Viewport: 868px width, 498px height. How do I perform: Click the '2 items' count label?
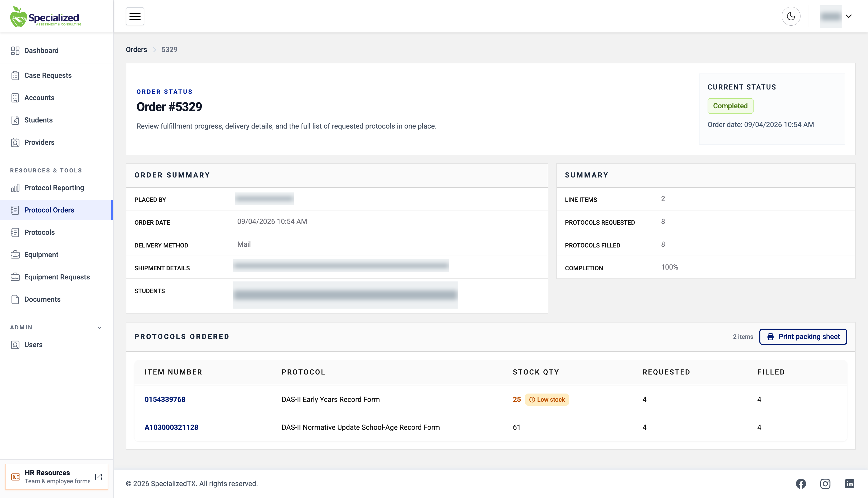(x=743, y=336)
